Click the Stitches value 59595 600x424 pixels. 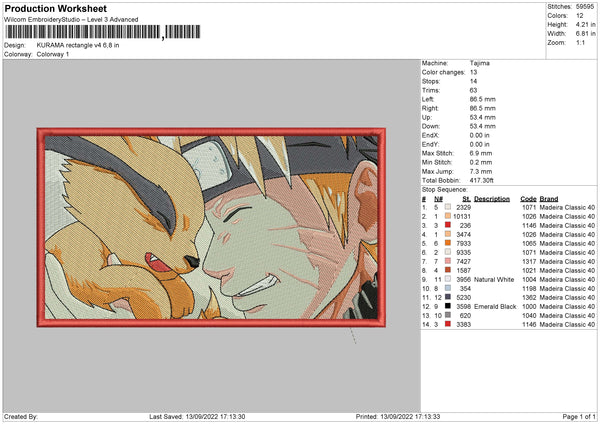tap(585, 7)
